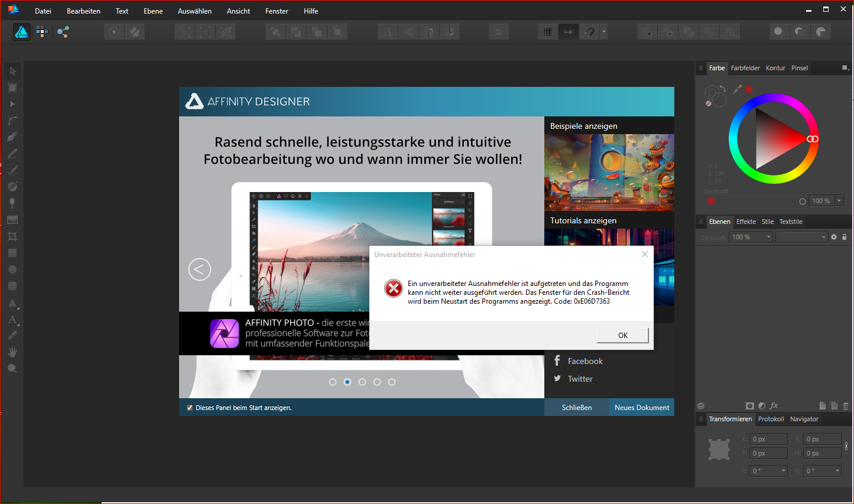Select the fourth carousel page dot
854x504 pixels.
[x=377, y=382]
